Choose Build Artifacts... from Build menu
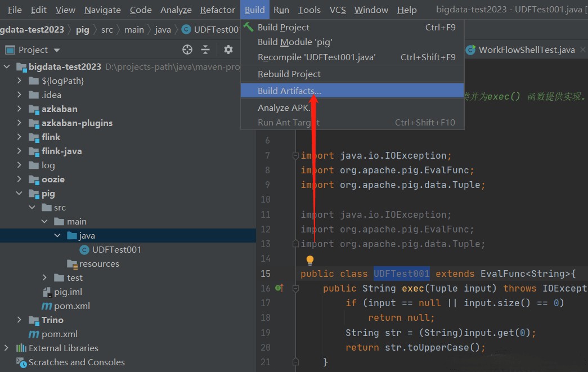 click(x=289, y=91)
